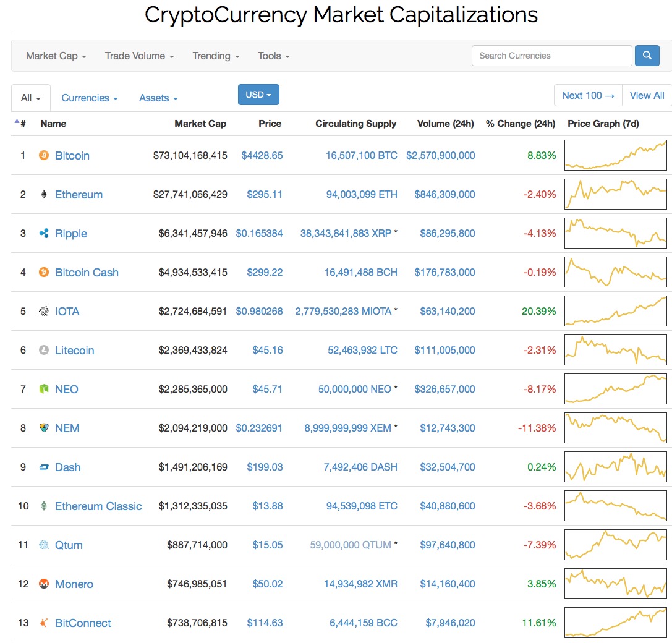The height and width of the screenshot is (643, 672).
Task: Open IOTA 7-day price graph
Action: point(615,311)
